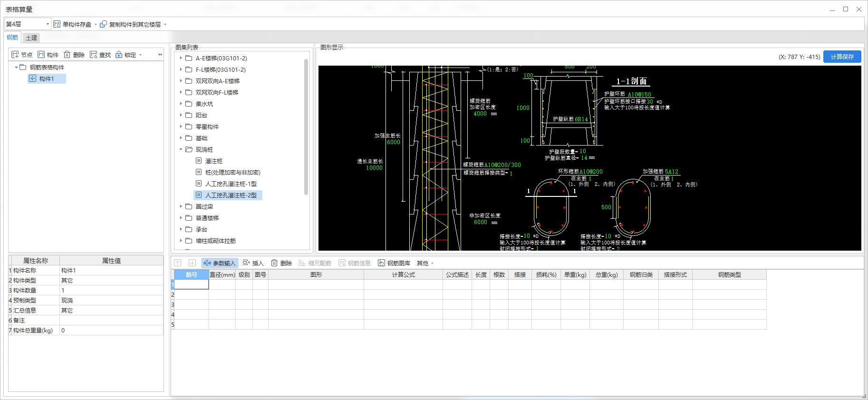Click the 备注 value cell

[x=111, y=320]
